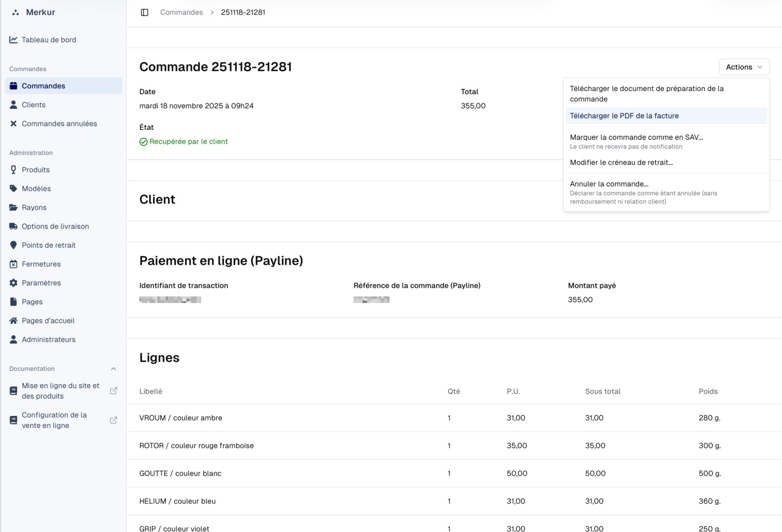Viewport: 782px width, 532px height.
Task: Close the Actions dropdown menu
Action: (x=743, y=67)
